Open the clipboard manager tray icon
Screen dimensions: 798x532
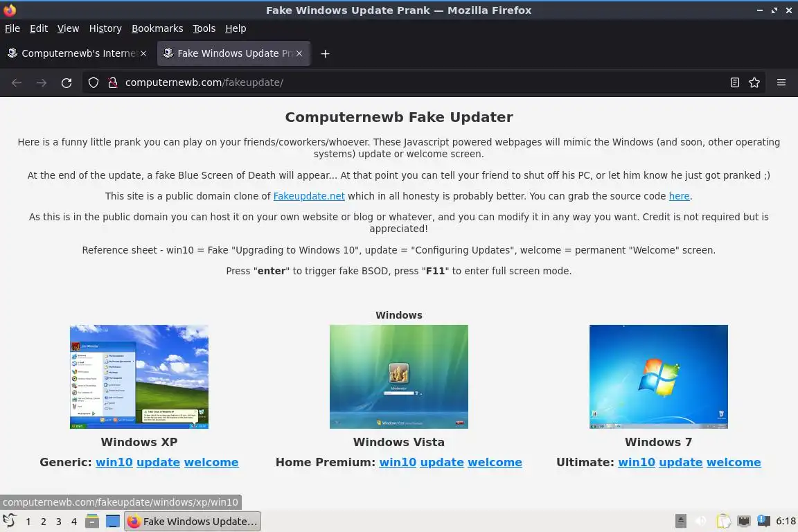point(723,521)
